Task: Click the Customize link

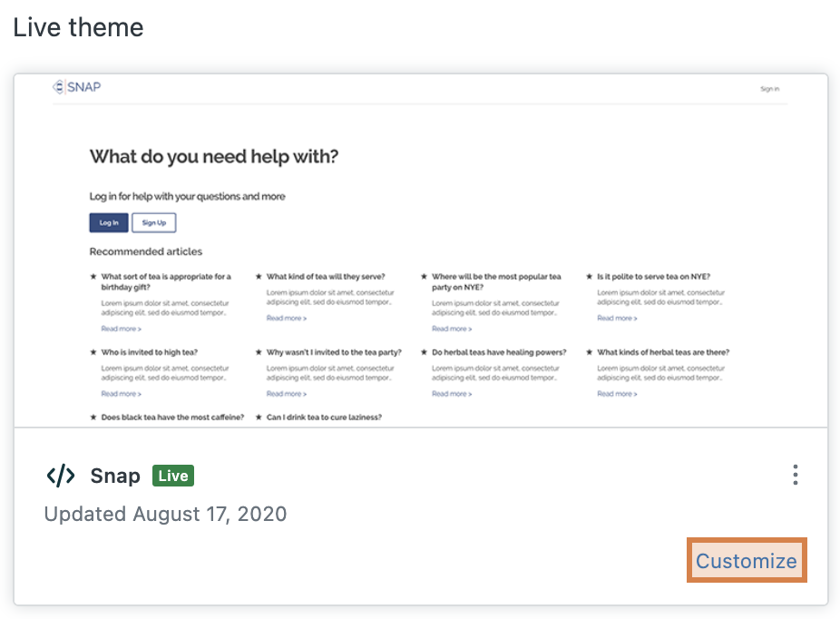Action: [747, 561]
